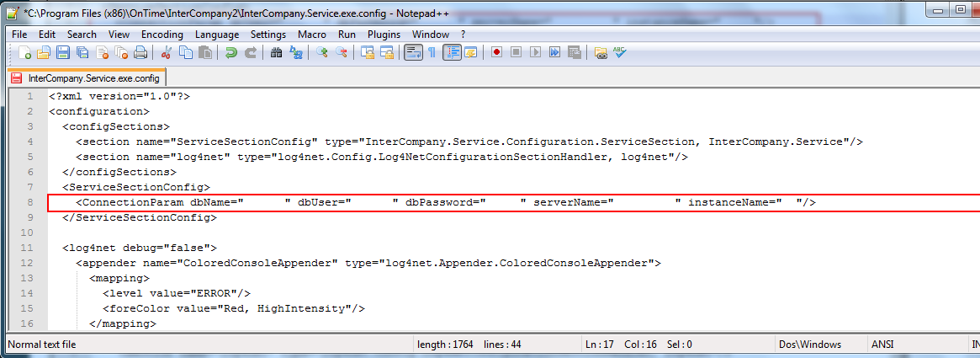Click the foreColor value="Red, HighIntensity" line
Screen dimensions: 980x358
coord(234,308)
